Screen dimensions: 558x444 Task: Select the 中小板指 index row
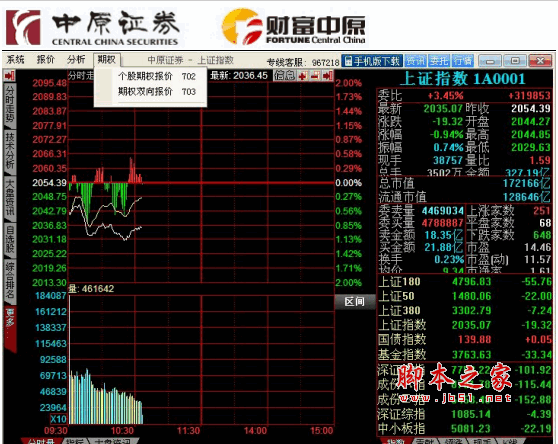[464, 428]
